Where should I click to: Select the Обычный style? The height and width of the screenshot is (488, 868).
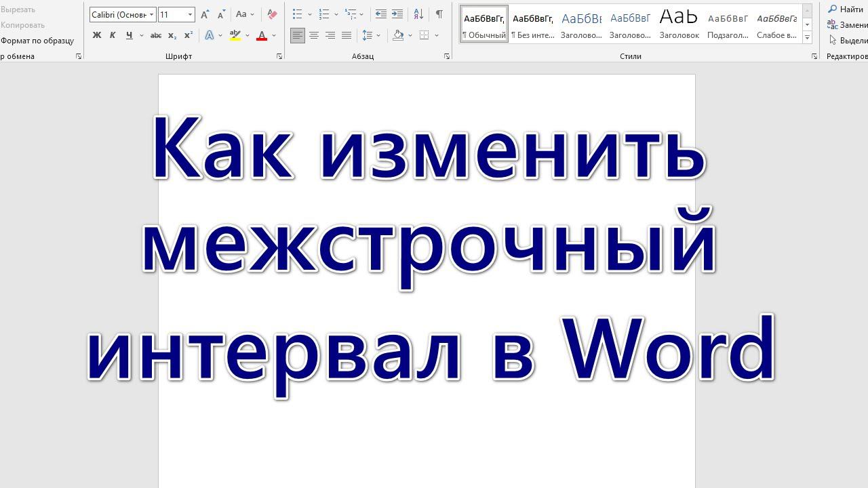click(x=484, y=24)
